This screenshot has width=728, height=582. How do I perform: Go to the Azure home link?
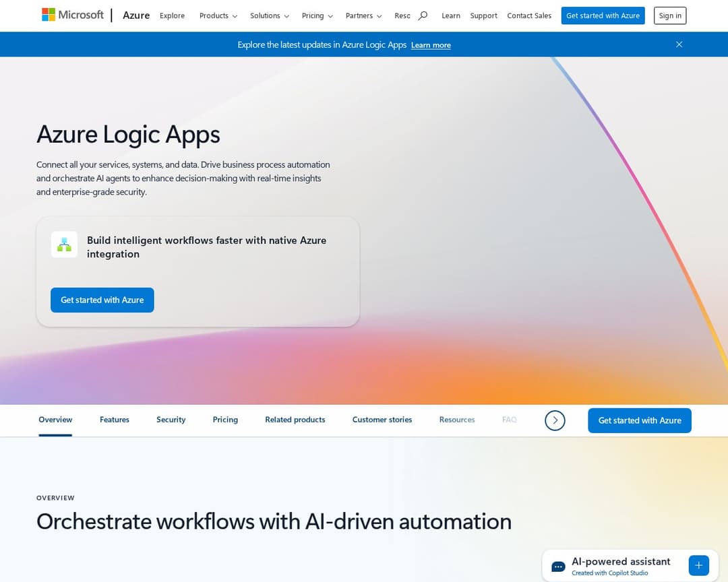tap(136, 15)
